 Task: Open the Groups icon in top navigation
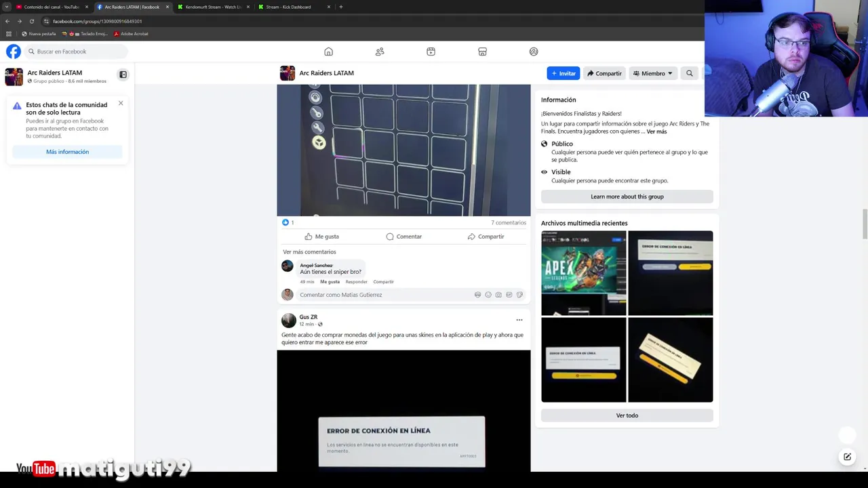point(534,52)
